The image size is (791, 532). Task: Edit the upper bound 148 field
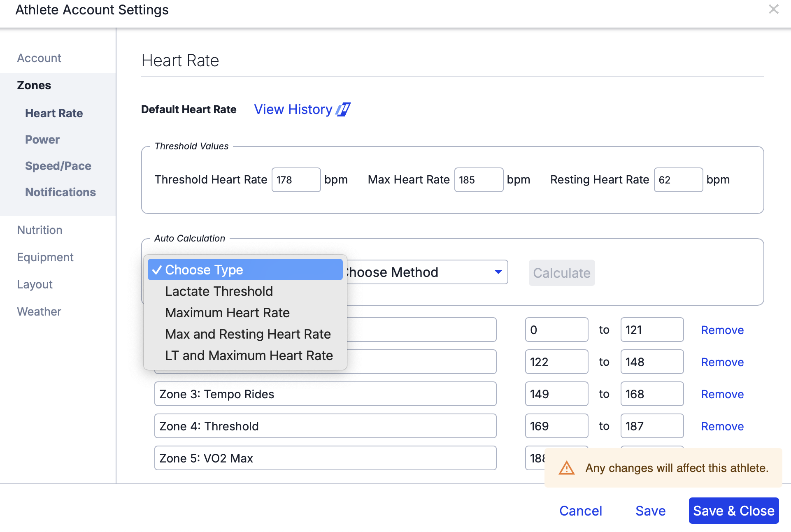pos(652,362)
